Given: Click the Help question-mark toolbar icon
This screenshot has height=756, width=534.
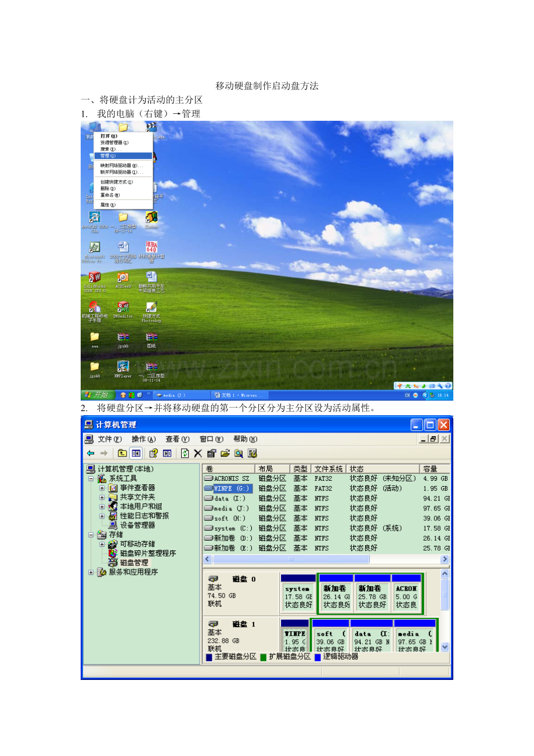Looking at the screenshot, I should click(154, 453).
